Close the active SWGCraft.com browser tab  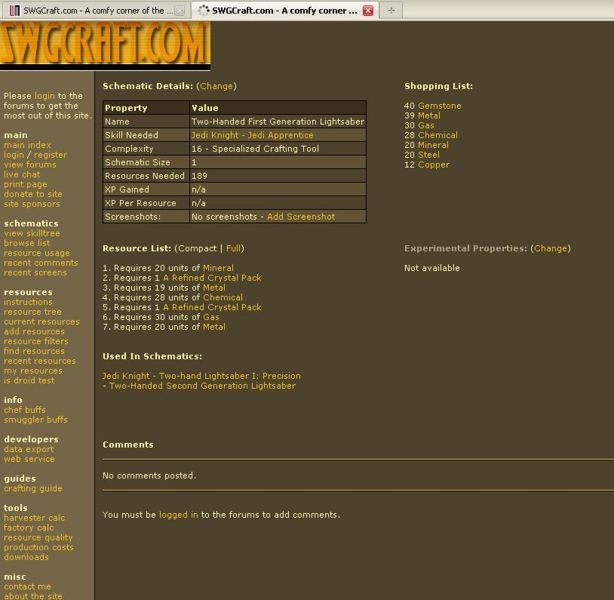(x=367, y=10)
